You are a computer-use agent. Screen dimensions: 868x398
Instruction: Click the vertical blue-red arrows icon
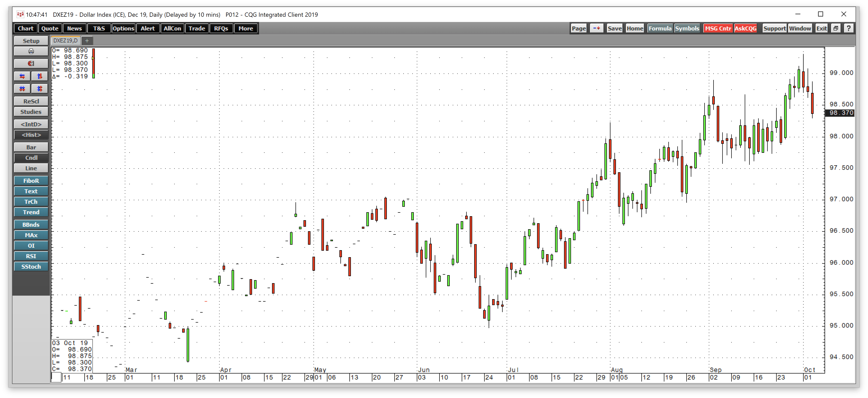tap(39, 76)
